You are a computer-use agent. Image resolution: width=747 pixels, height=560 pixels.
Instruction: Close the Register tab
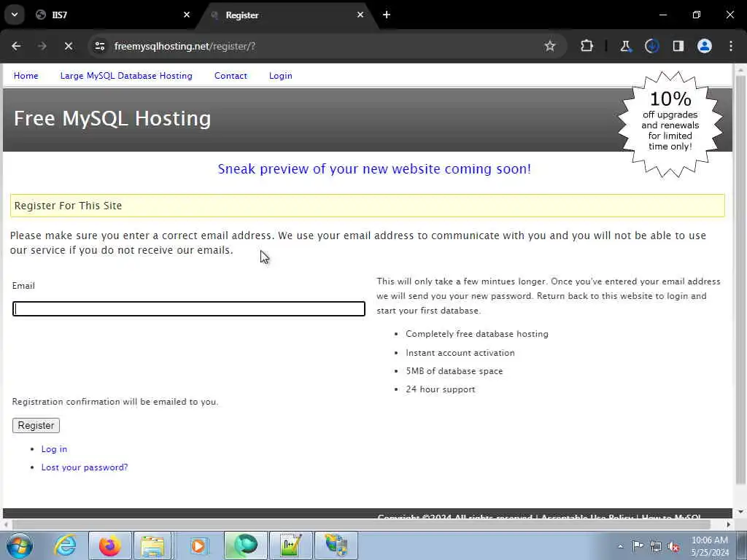point(360,15)
